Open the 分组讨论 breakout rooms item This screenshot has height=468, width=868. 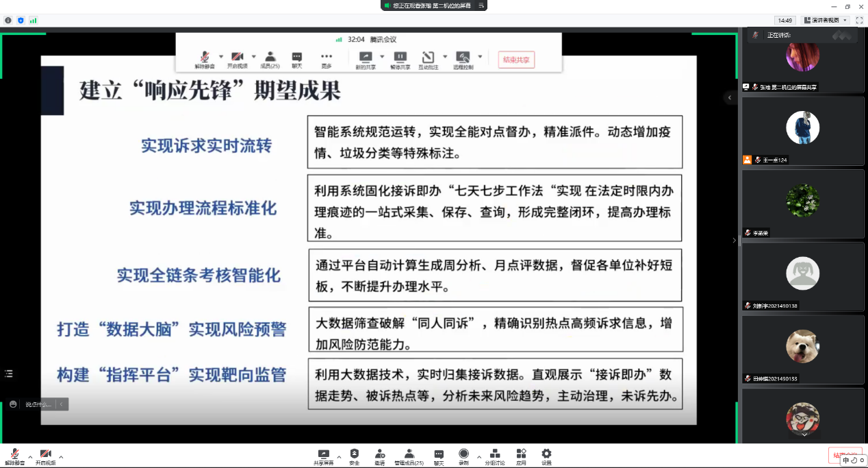click(x=495, y=456)
